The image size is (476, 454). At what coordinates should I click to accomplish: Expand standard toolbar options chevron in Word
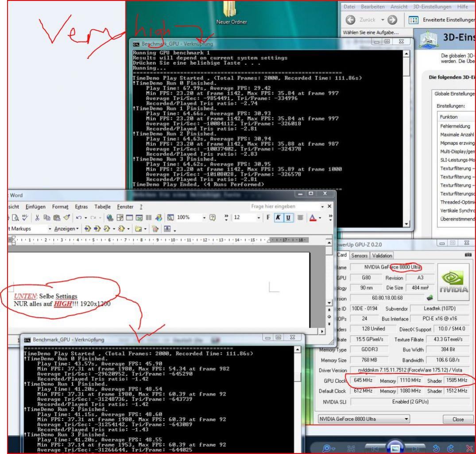(x=226, y=217)
